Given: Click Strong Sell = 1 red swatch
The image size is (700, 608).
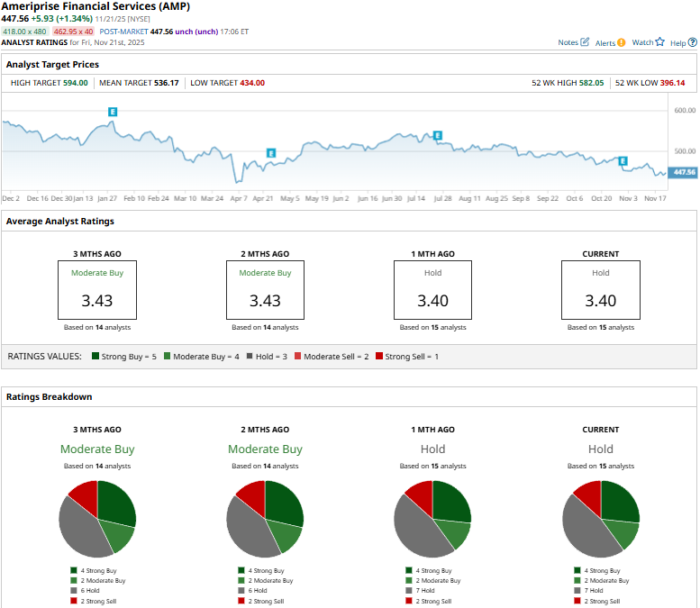Looking at the screenshot, I should tap(379, 357).
